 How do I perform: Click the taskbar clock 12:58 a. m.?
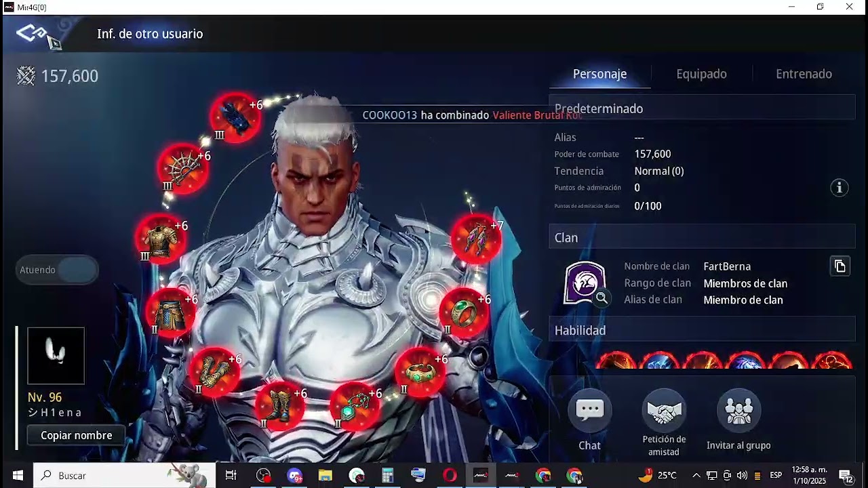tap(809, 475)
